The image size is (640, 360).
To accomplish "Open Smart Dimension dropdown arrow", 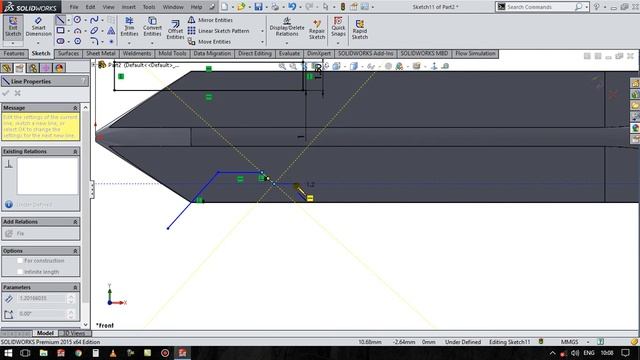I will click(38, 42).
